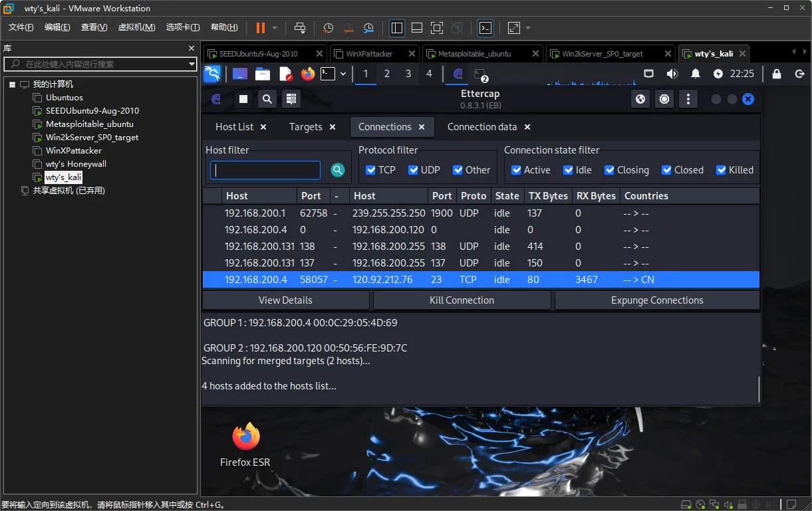Click the host filter search button
Viewport: 812px width, 511px height.
[338, 170]
